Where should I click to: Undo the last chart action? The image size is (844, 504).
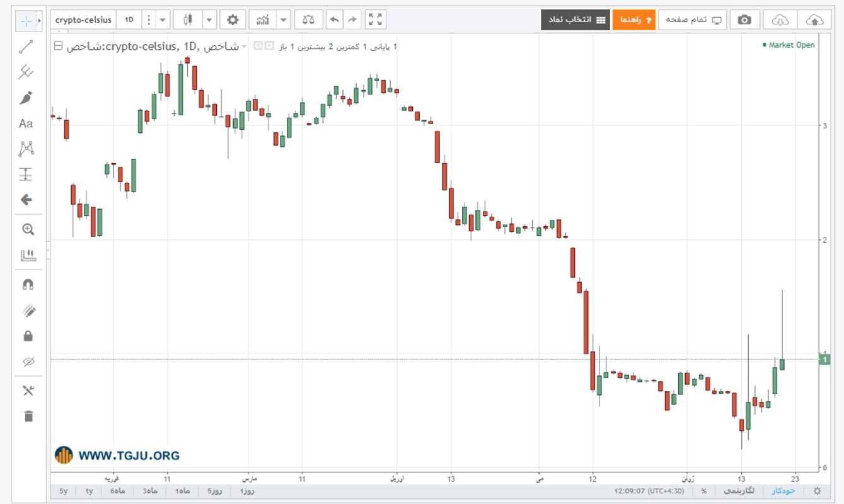tap(334, 20)
